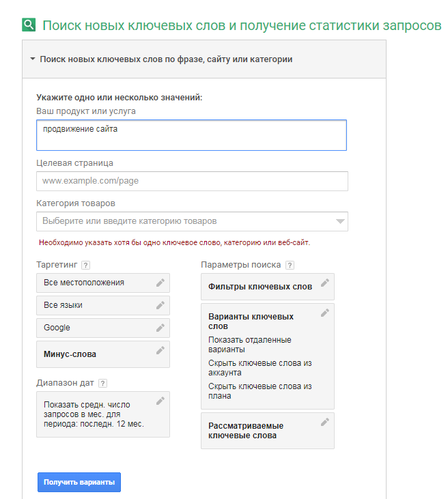
Task: Open 'Фильтры ключевых слов' settings
Action: [x=260, y=287]
